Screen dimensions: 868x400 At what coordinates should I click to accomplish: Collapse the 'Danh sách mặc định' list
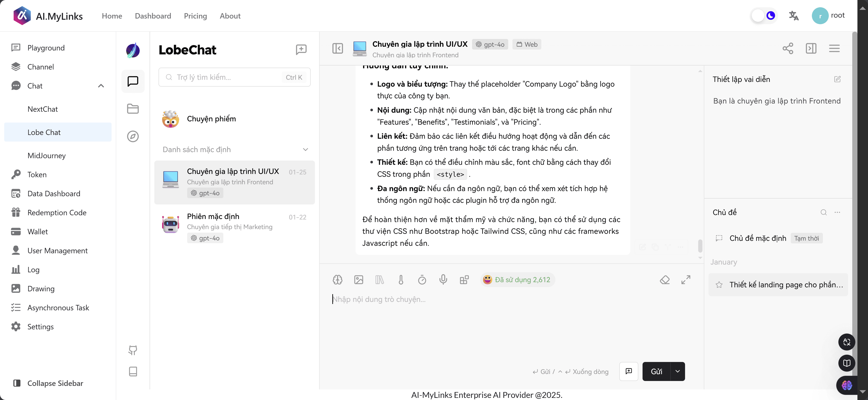(305, 149)
